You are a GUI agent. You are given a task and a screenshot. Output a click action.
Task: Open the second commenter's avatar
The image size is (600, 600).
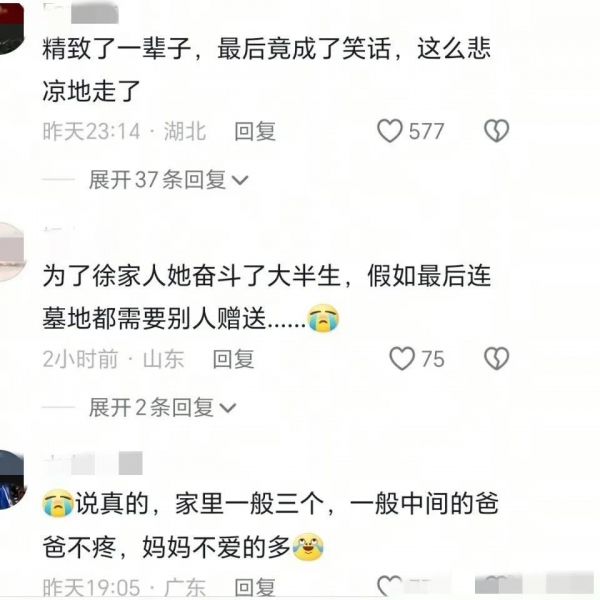(x=11, y=252)
